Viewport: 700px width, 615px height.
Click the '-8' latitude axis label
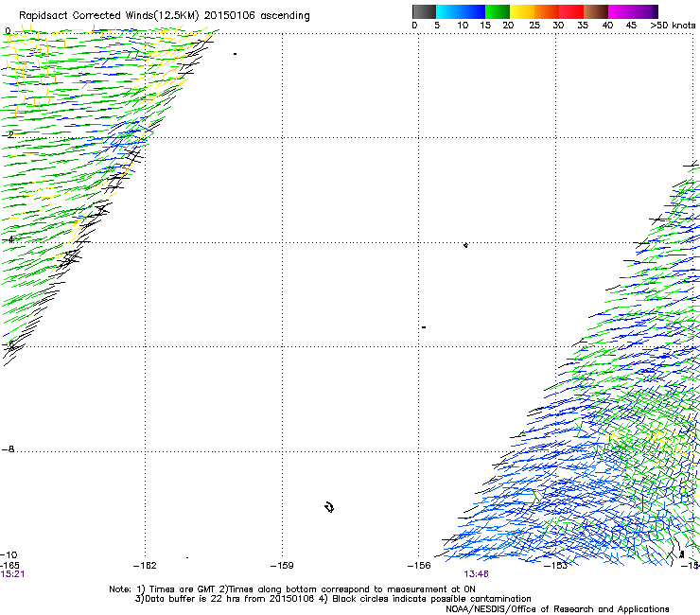(9, 449)
